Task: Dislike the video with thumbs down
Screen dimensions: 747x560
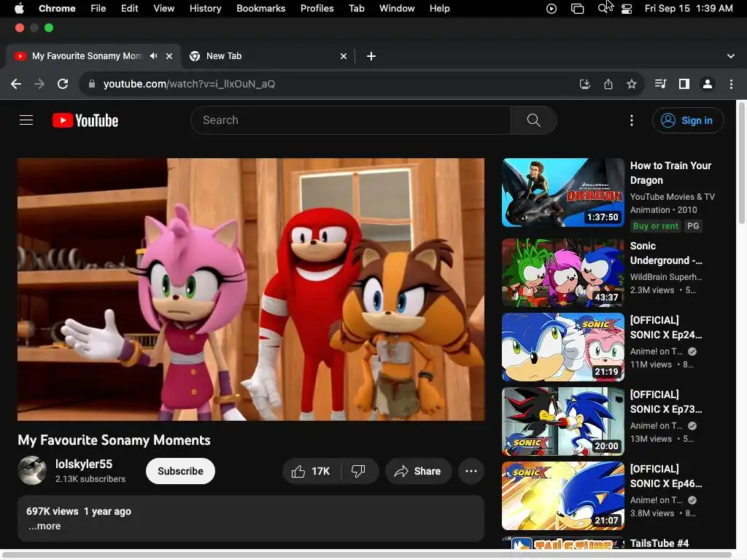Action: point(358,472)
